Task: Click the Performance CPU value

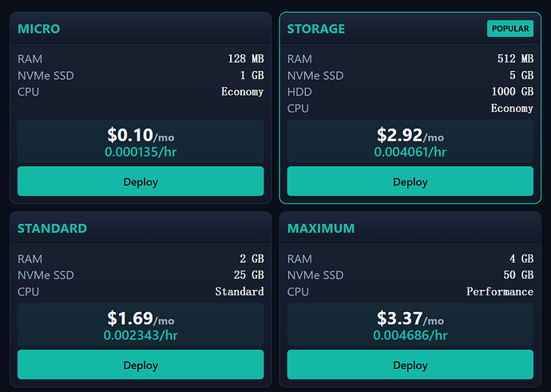Action: coord(500,291)
